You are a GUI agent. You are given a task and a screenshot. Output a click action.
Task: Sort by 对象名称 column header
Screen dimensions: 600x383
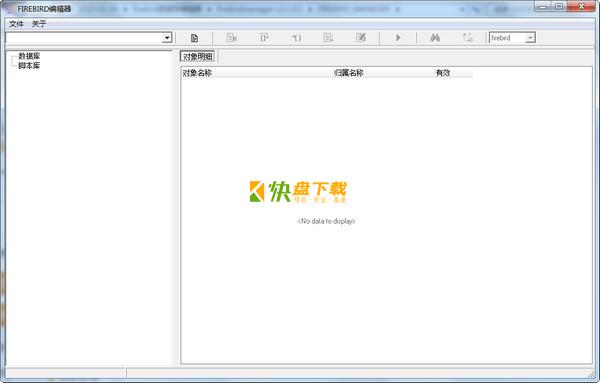[257, 73]
